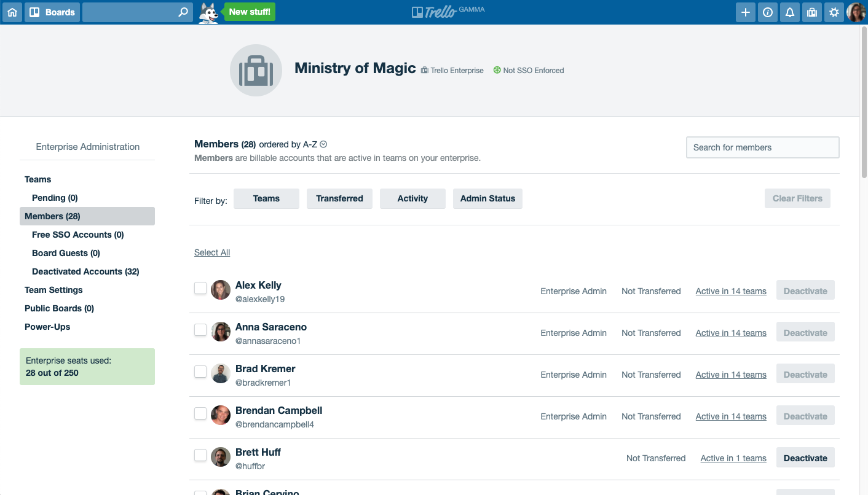Open Brendan Campbell's member name
868x495 pixels.
(x=279, y=410)
